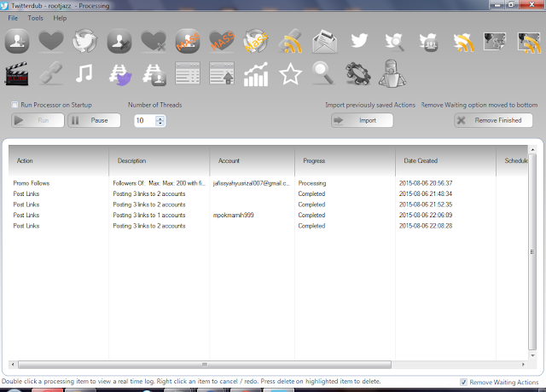Decrease Number of Threads with down arrow
Image resolution: width=546 pixels, height=392 pixels.
click(160, 123)
